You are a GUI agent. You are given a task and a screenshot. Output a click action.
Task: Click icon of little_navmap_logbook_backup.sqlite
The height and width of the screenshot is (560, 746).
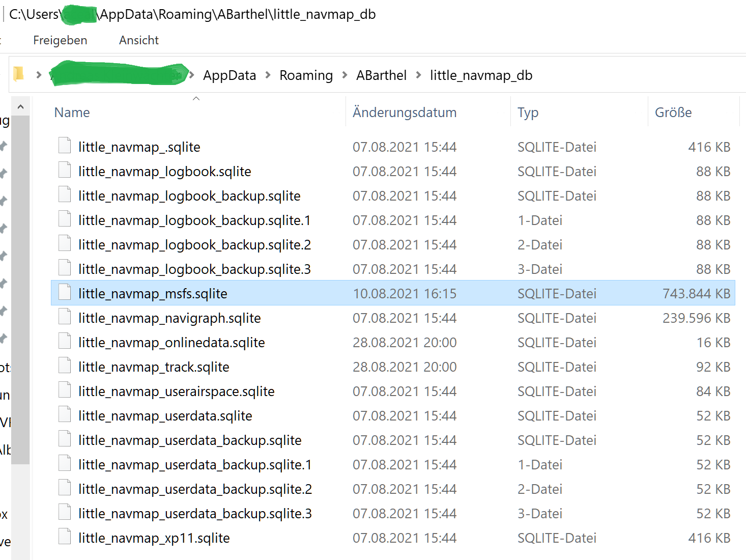[x=65, y=194]
